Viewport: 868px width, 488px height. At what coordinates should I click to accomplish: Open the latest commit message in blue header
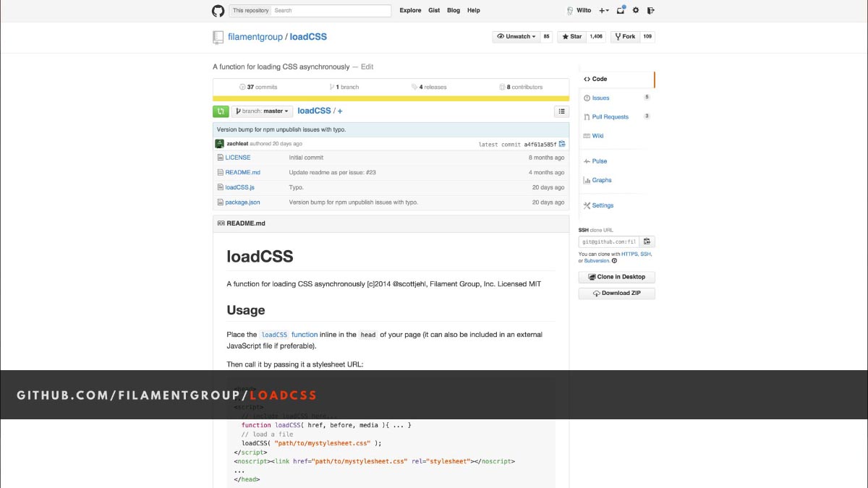(281, 129)
